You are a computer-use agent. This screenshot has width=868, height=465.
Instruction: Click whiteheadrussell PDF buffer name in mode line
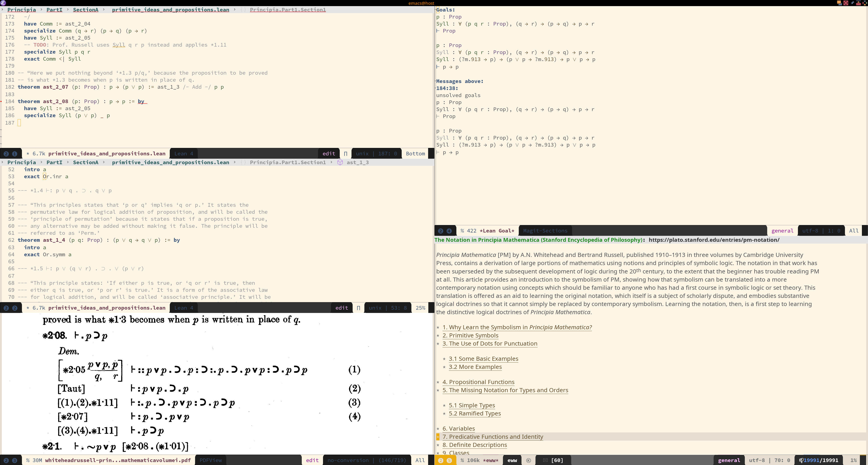click(118, 460)
